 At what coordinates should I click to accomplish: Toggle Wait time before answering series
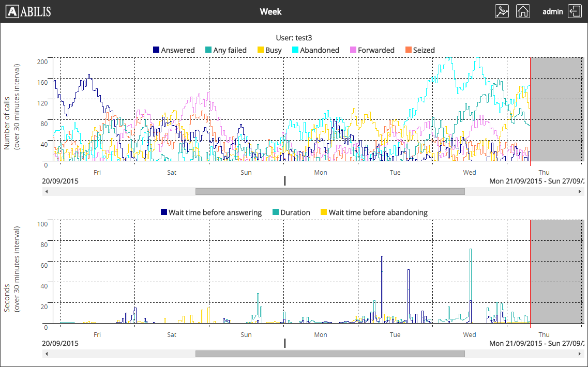click(212, 212)
